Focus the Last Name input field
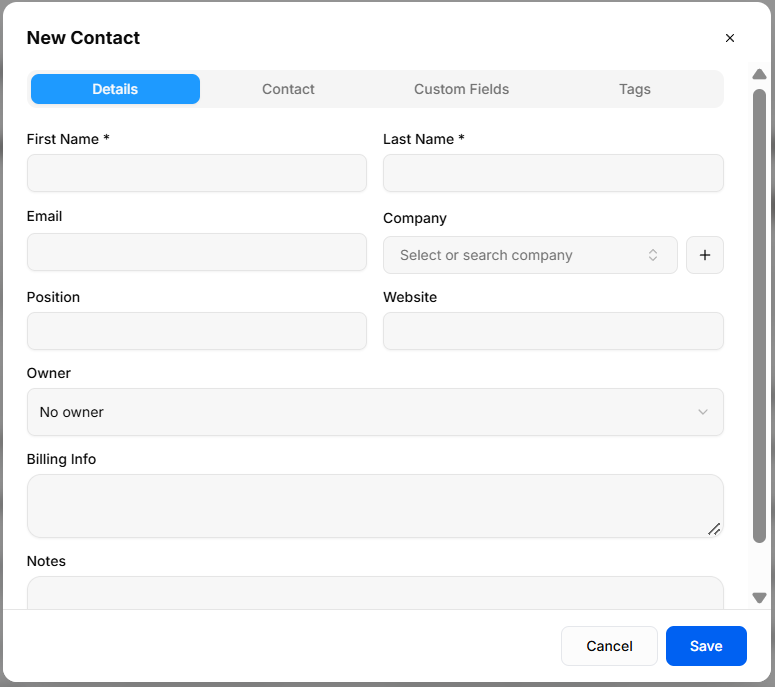 [553, 173]
